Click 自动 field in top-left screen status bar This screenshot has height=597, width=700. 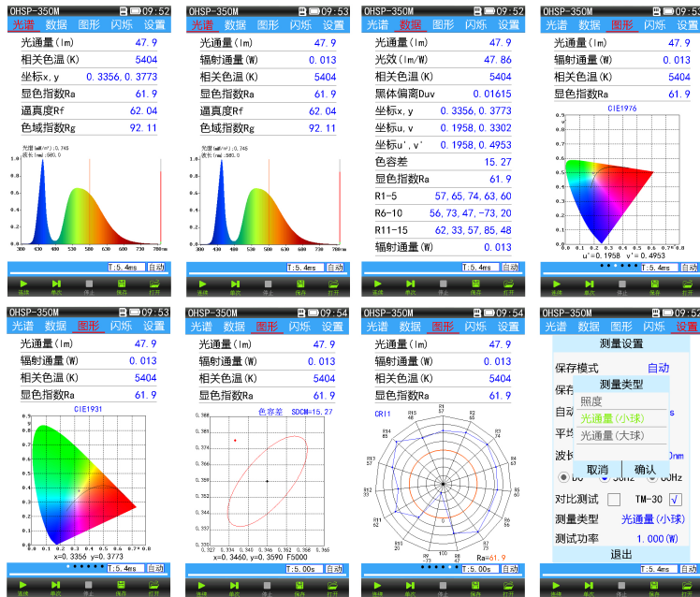tap(155, 268)
